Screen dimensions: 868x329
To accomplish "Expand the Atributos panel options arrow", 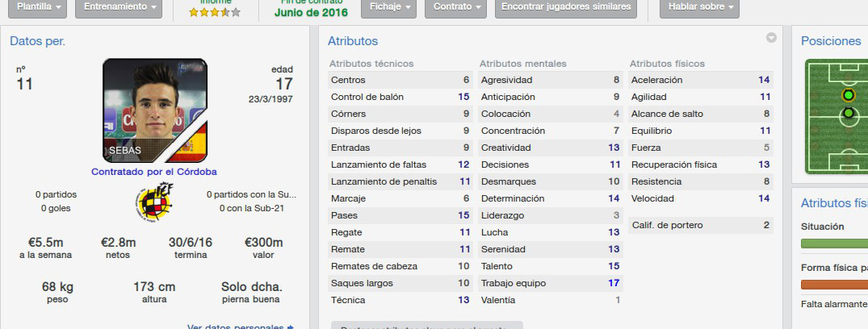I will [x=771, y=38].
